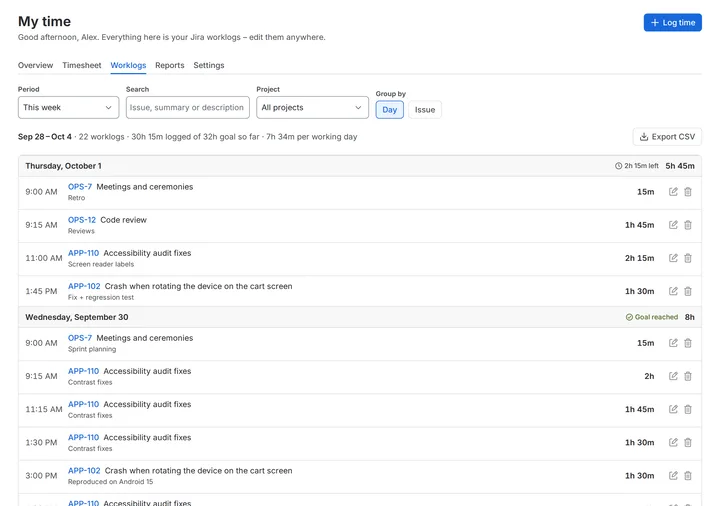Image resolution: width=720 pixels, height=506 pixels.
Task: Delete the Sprint planning worklog
Action: pyautogui.click(x=688, y=343)
